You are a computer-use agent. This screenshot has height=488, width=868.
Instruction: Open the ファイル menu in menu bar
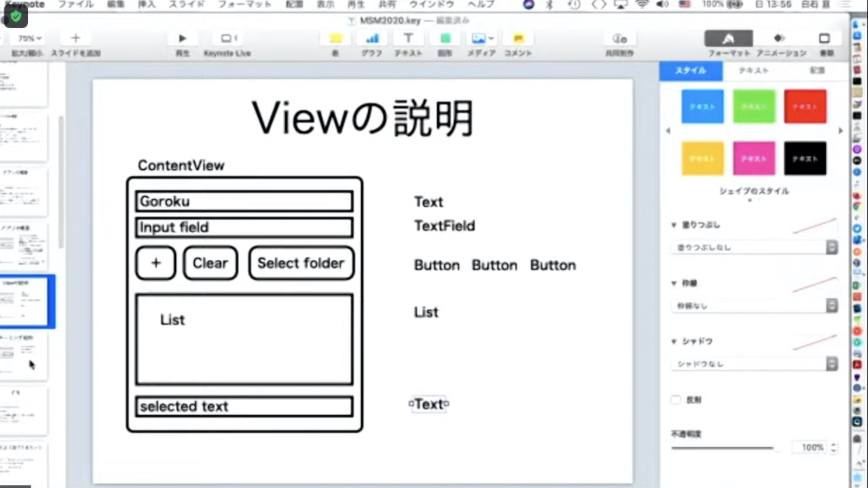click(75, 4)
